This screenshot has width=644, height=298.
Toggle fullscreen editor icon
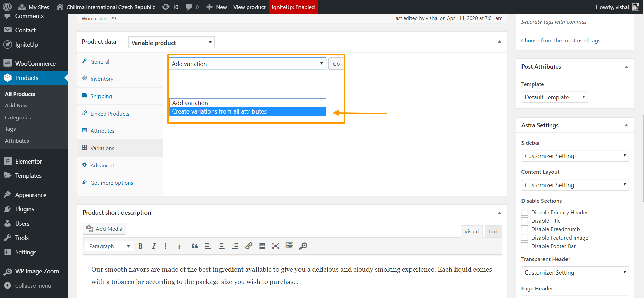(276, 246)
